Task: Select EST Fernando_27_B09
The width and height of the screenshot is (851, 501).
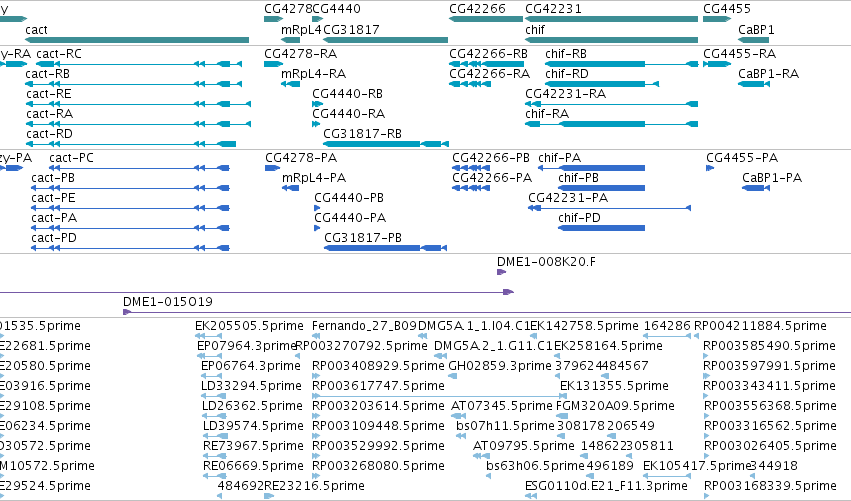Action: pos(315,337)
